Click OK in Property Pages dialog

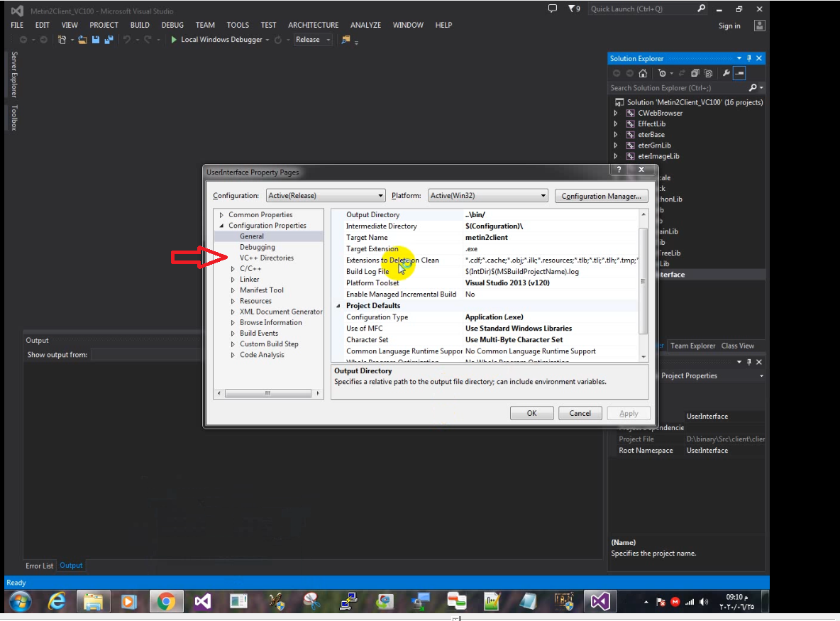pyautogui.click(x=532, y=413)
